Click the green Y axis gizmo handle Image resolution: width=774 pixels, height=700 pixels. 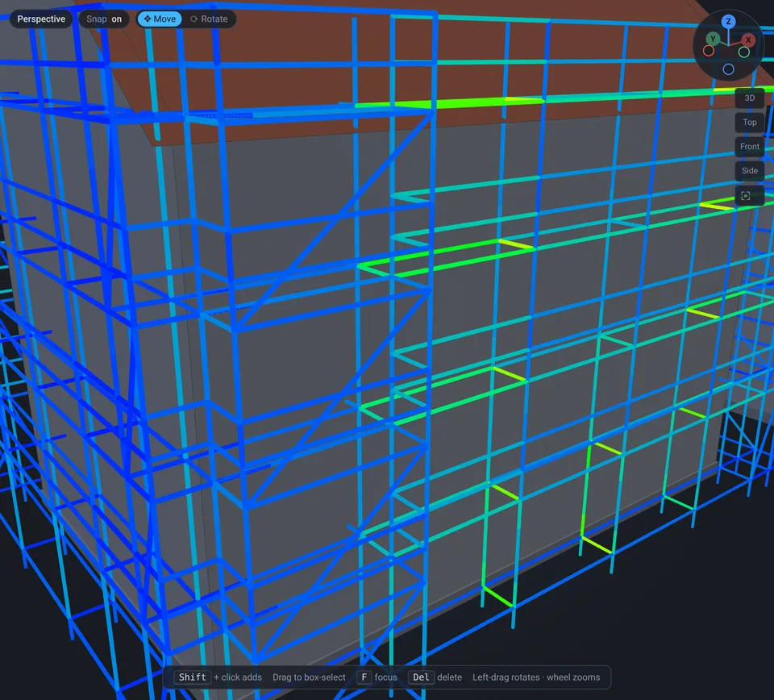712,39
